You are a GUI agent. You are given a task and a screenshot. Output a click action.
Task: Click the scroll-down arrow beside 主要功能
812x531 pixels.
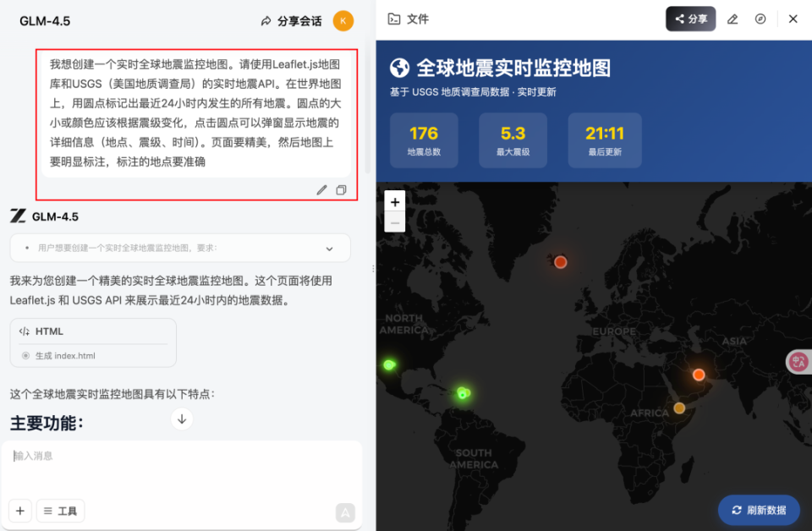(181, 419)
